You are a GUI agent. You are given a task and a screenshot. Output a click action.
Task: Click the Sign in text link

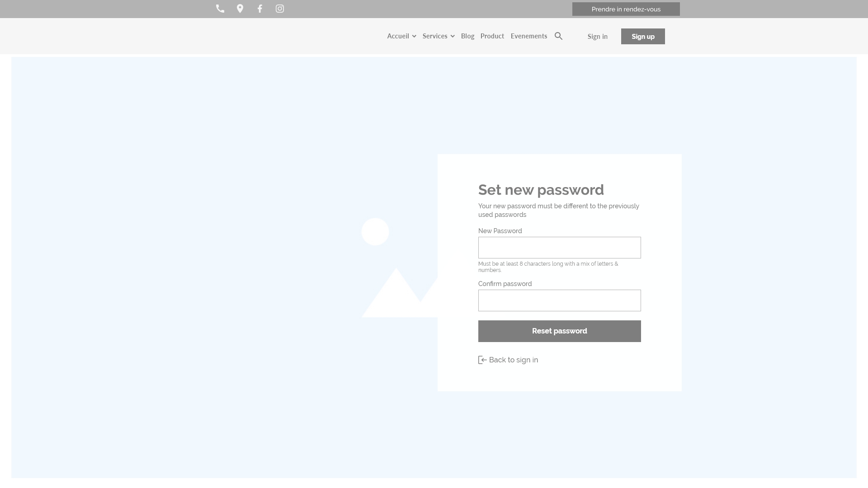click(x=597, y=36)
